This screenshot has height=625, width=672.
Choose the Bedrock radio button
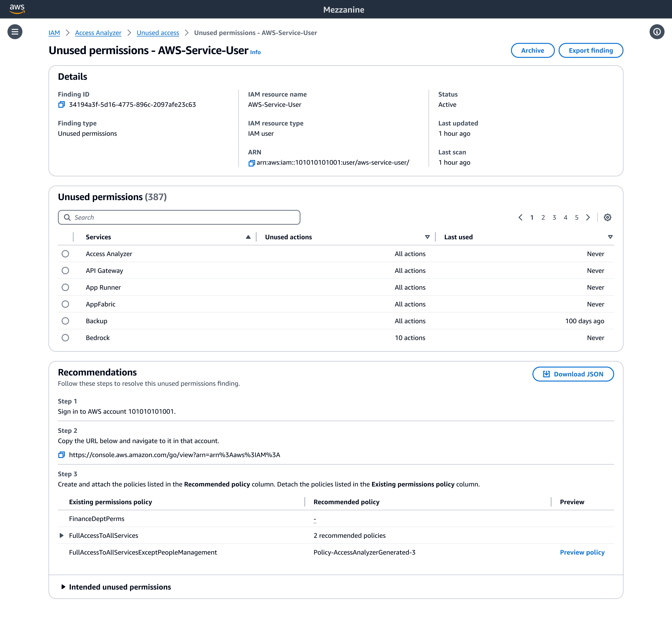coord(65,338)
